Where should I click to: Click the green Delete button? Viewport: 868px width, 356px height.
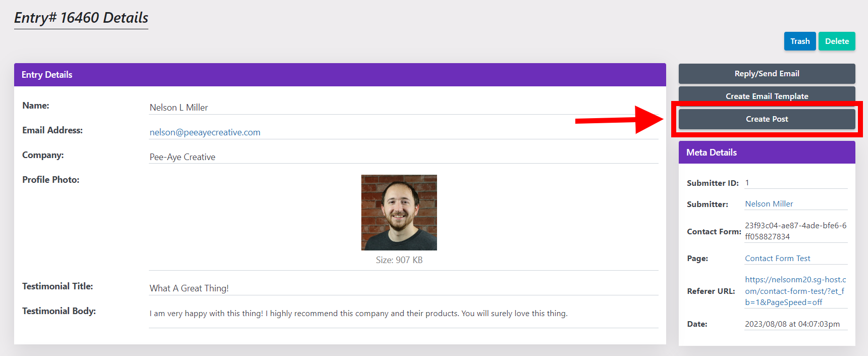pyautogui.click(x=837, y=41)
